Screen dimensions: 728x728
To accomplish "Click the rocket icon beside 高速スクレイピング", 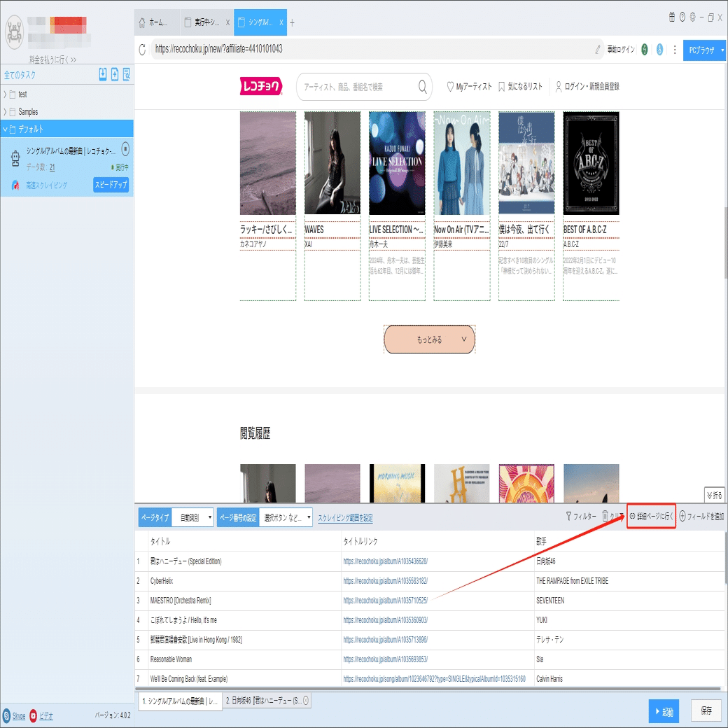I will [15, 185].
